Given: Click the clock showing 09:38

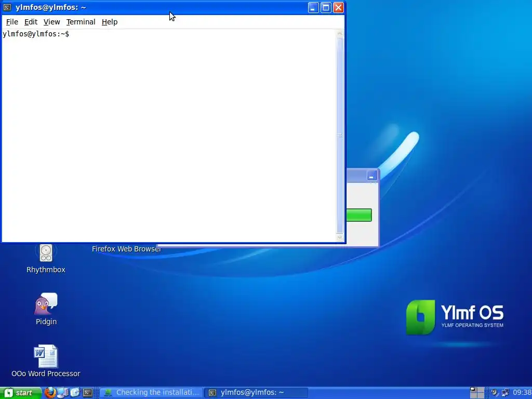Looking at the screenshot, I should [x=522, y=393].
